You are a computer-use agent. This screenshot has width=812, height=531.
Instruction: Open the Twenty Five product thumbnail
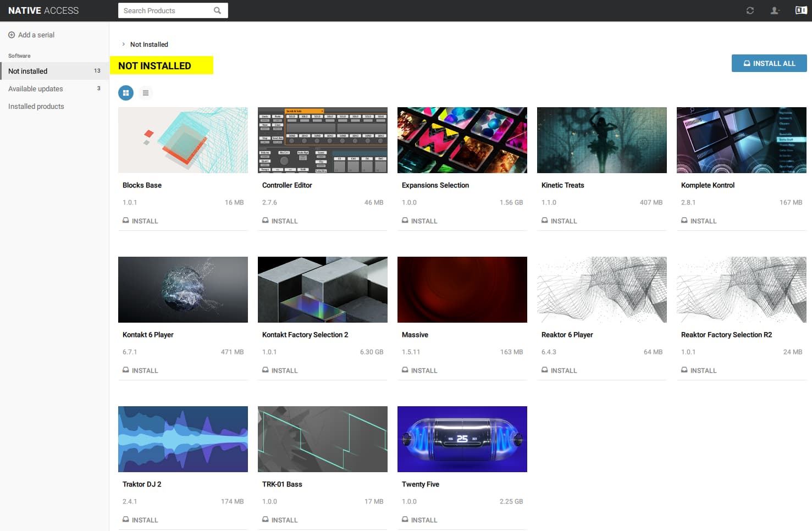pyautogui.click(x=462, y=439)
